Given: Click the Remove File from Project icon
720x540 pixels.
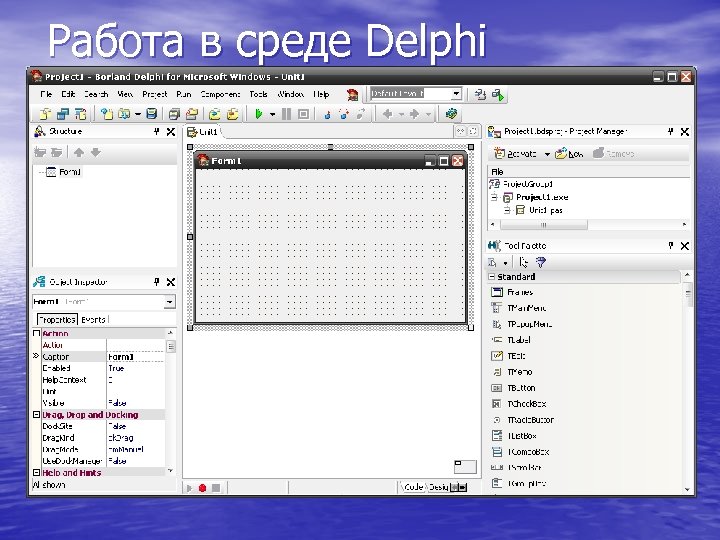Looking at the screenshot, I should point(233,113).
